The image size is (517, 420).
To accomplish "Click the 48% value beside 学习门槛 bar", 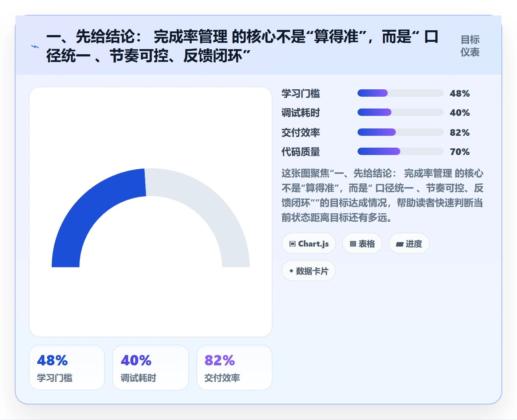I will (459, 93).
